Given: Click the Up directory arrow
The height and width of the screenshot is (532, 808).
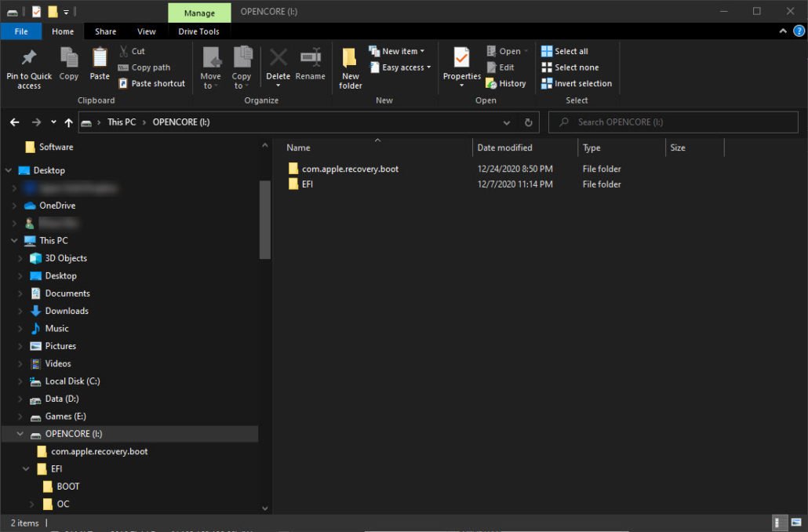Looking at the screenshot, I should point(69,122).
